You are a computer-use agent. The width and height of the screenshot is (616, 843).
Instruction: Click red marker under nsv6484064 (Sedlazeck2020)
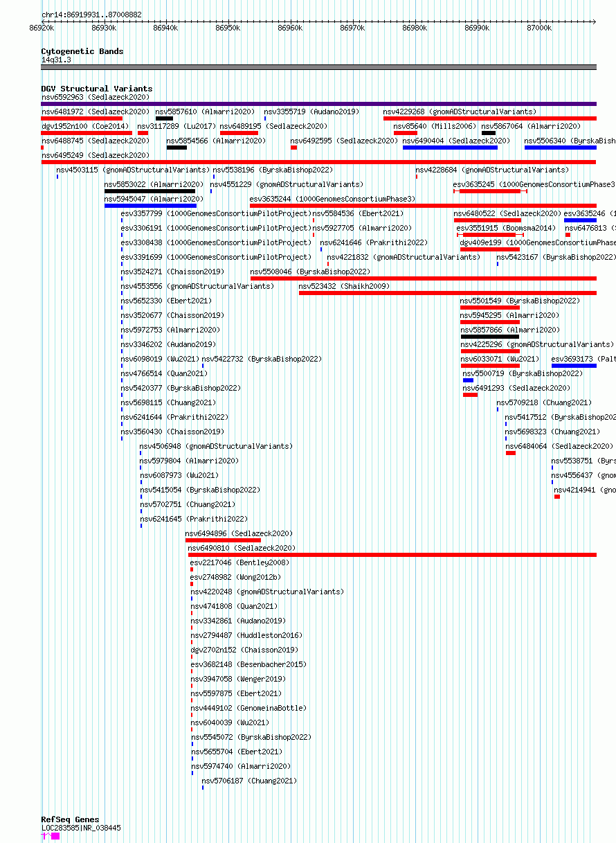click(x=511, y=453)
